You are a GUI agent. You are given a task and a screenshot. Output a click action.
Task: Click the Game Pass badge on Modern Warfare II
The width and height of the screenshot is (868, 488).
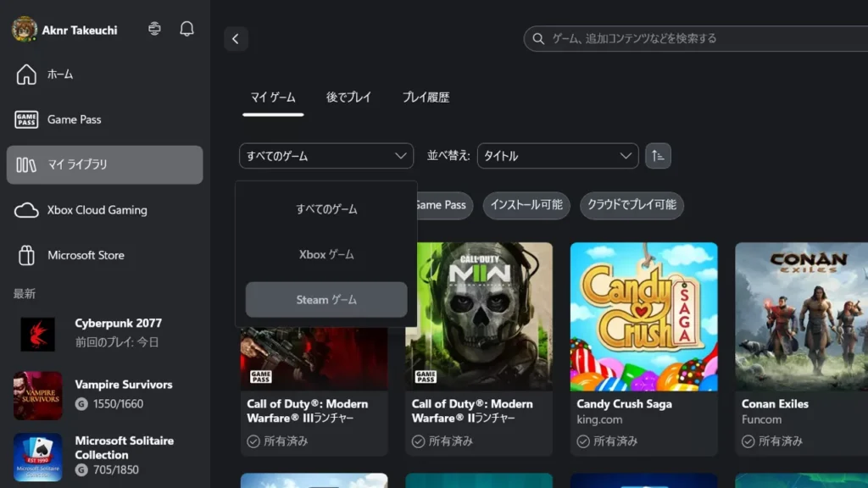point(426,377)
